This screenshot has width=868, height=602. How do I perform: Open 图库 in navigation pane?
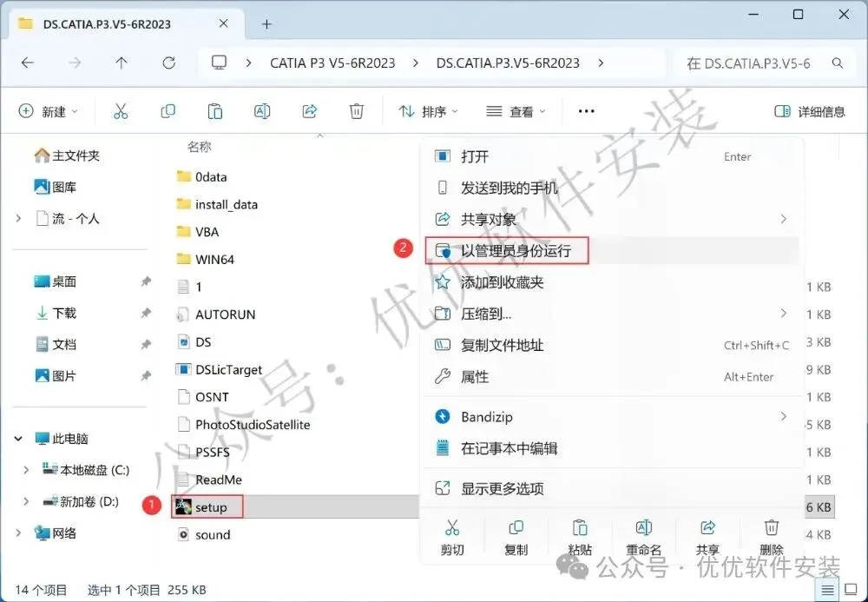click(55, 187)
